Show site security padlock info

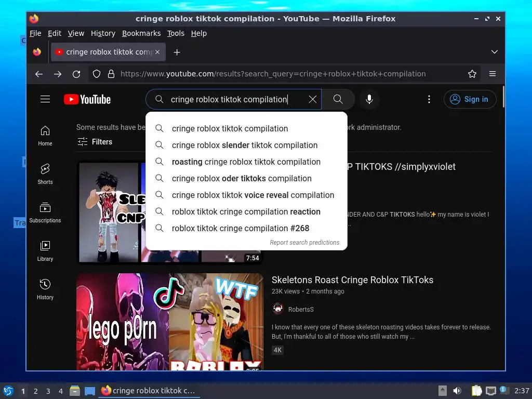pos(111,74)
